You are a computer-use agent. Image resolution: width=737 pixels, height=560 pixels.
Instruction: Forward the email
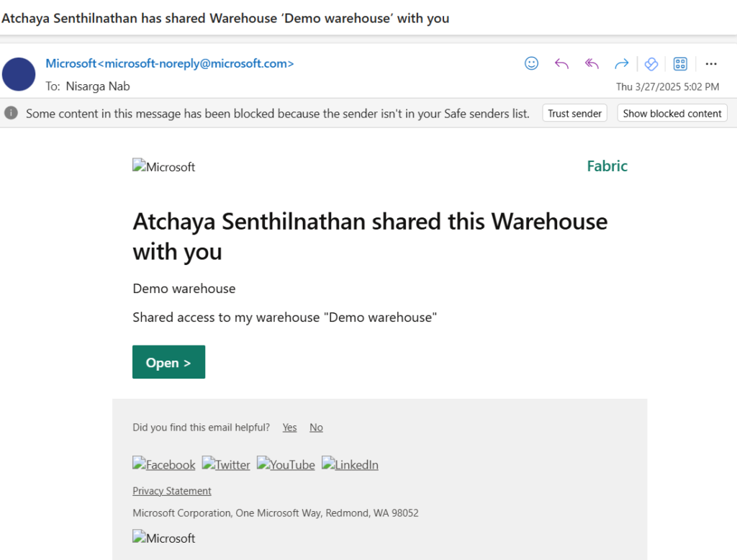tap(621, 63)
